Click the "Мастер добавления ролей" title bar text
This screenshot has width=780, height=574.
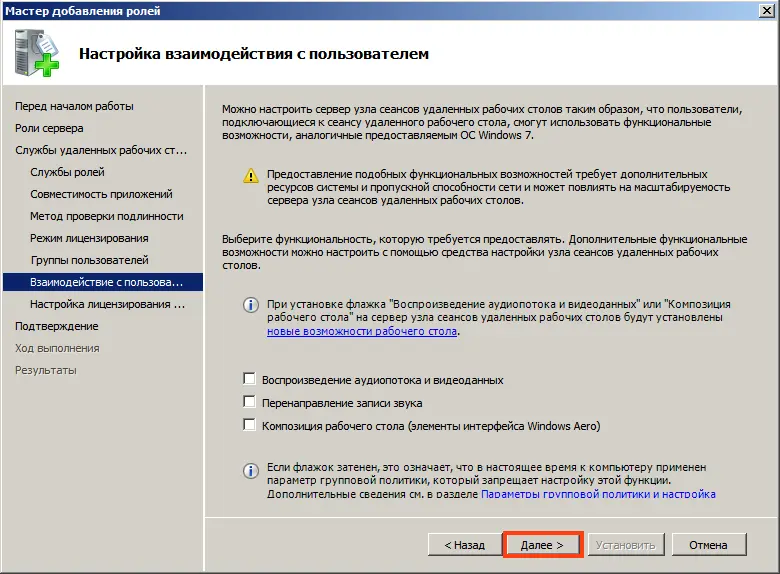tap(83, 10)
